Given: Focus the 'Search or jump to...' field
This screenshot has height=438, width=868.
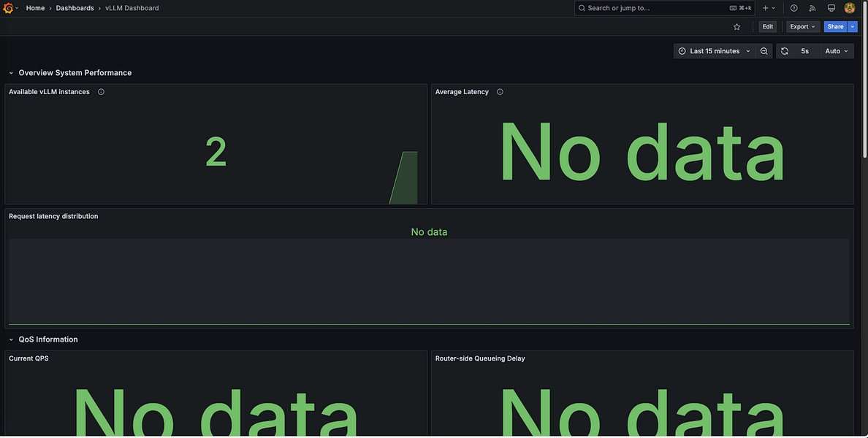Looking at the screenshot, I should pos(664,8).
